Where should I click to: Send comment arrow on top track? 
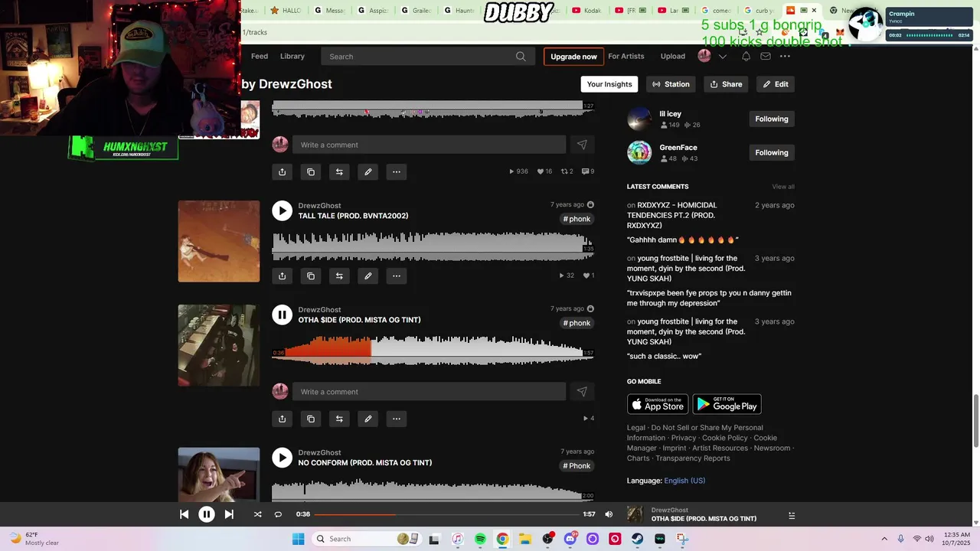click(582, 145)
